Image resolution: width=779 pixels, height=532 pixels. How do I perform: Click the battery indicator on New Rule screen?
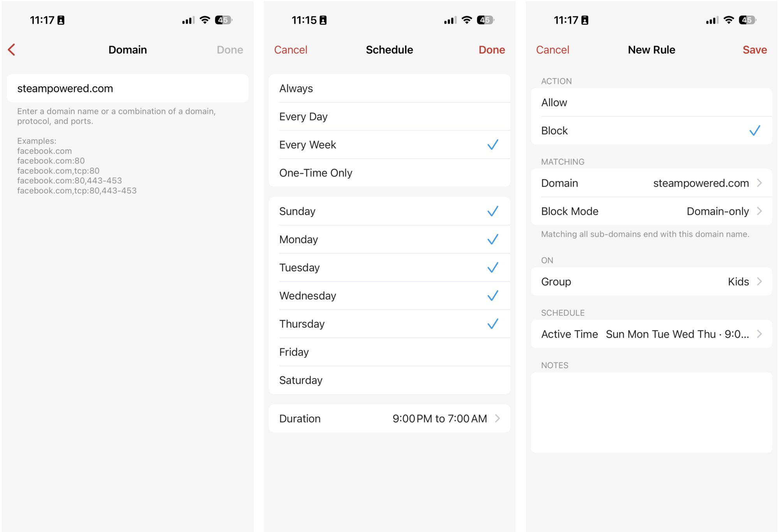click(x=747, y=20)
